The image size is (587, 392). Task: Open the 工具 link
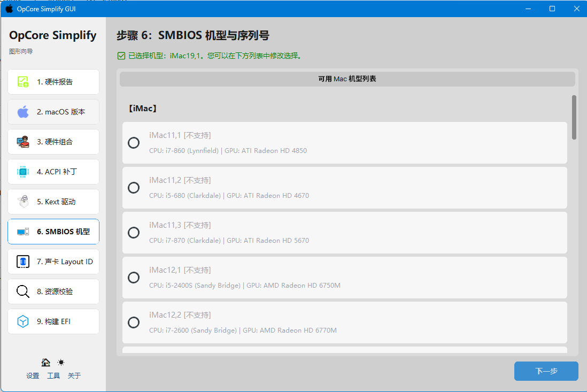[53, 375]
